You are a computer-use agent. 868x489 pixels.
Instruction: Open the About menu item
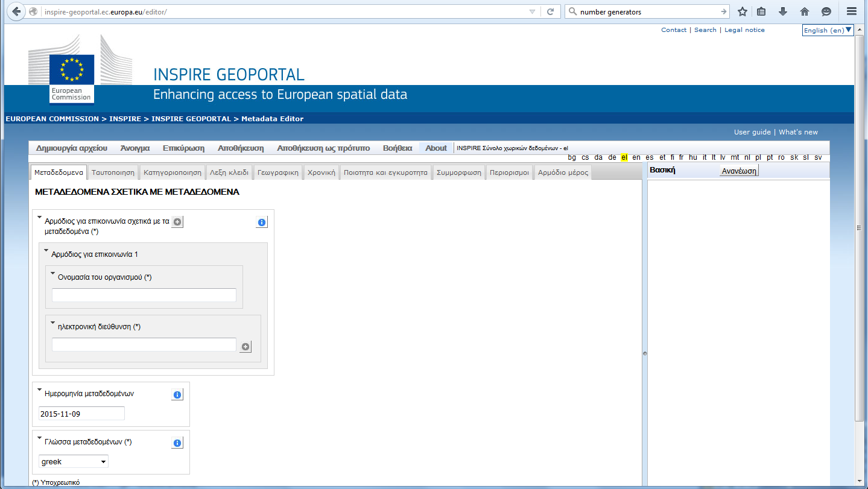tap(436, 148)
